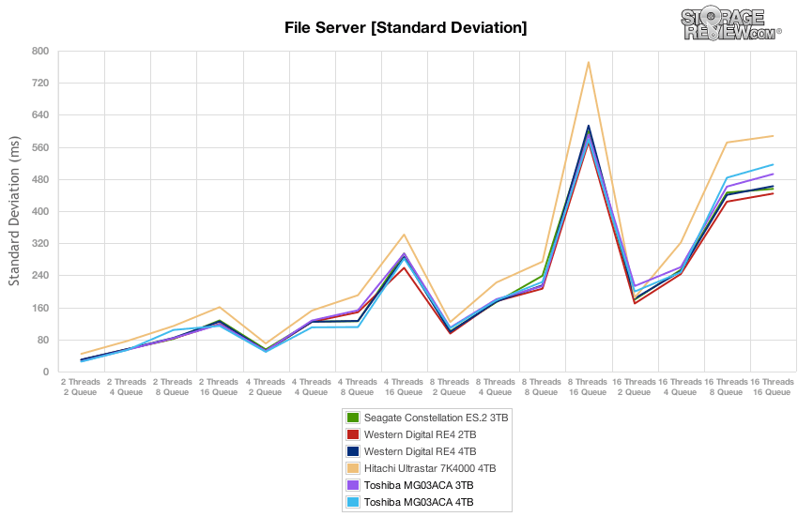This screenshot has width=798, height=532.
Task: Click x-axis label 2 Threads 16 Queue
Action: click(219, 388)
